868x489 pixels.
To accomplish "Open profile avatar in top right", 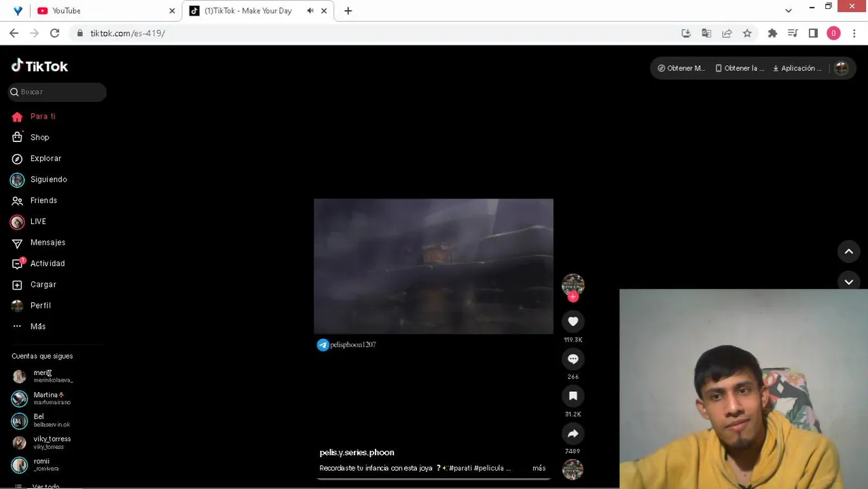I will point(841,68).
